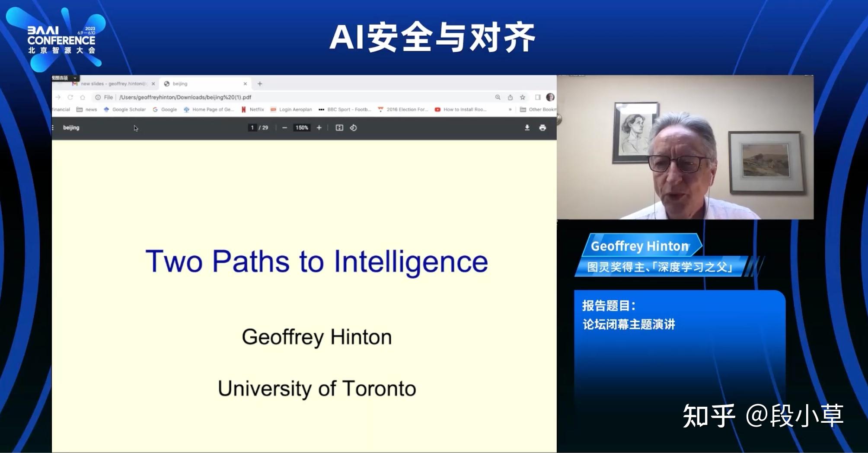Screen dimensions: 868x453
Task: Open the view options dropdown at top-left
Action: pyautogui.click(x=65, y=78)
